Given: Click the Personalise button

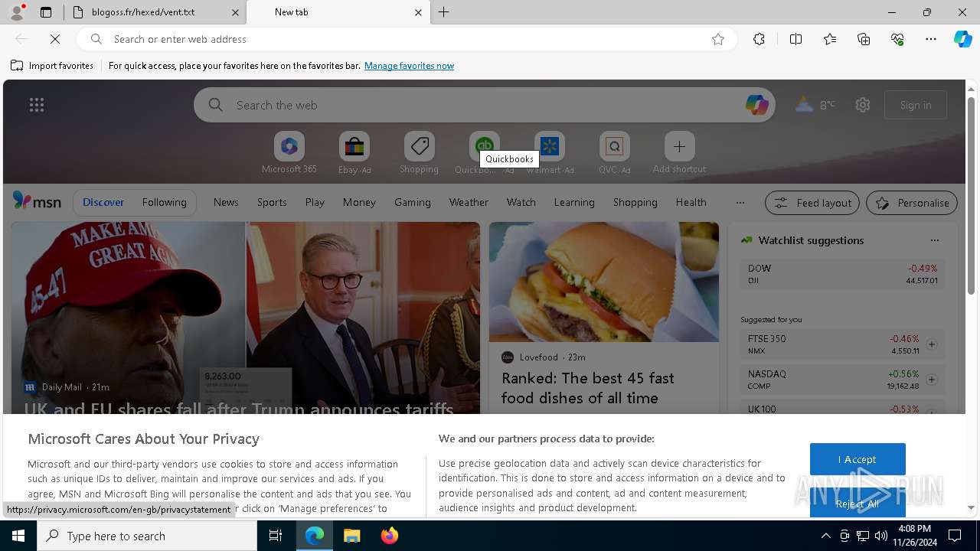Looking at the screenshot, I should click(x=912, y=203).
